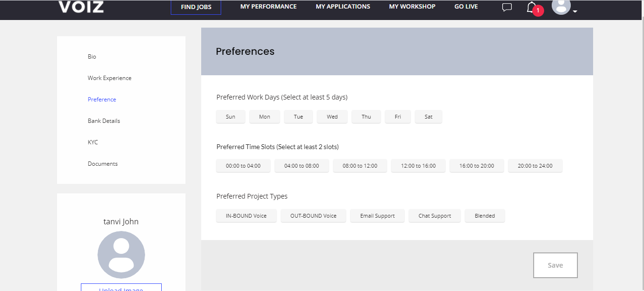Viewport: 644px width, 291px height.
Task: Select the 12:00 to 16:00 time slot
Action: click(419, 166)
